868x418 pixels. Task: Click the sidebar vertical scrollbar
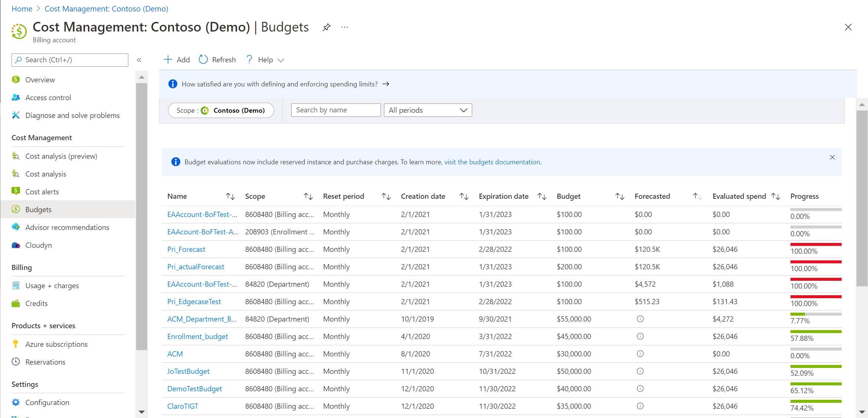click(x=142, y=216)
